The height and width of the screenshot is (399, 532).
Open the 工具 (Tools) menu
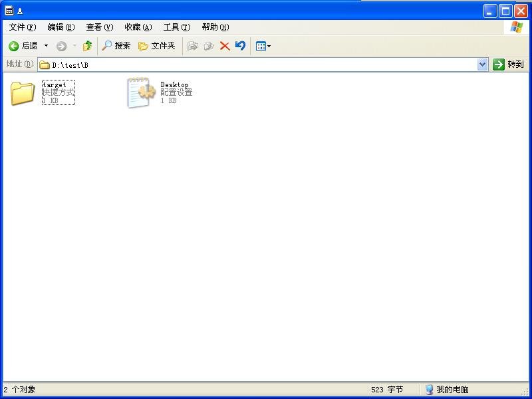[176, 27]
